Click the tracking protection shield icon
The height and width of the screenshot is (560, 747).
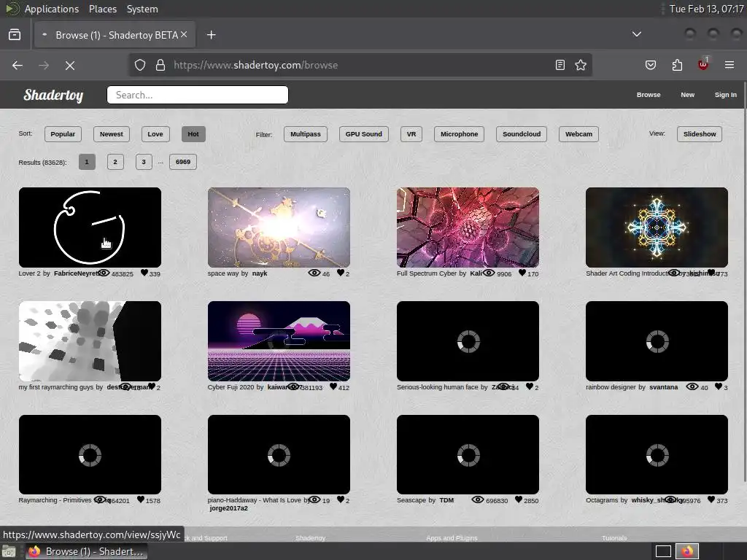139,65
